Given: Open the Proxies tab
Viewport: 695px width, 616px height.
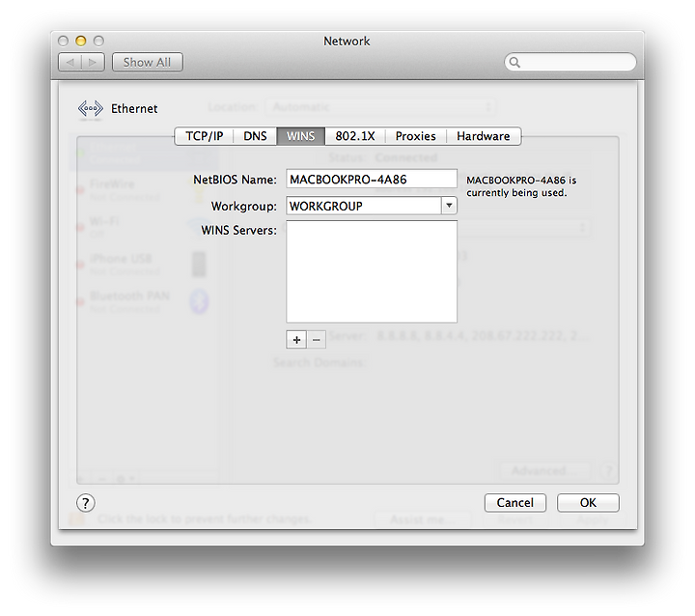Looking at the screenshot, I should [x=415, y=136].
